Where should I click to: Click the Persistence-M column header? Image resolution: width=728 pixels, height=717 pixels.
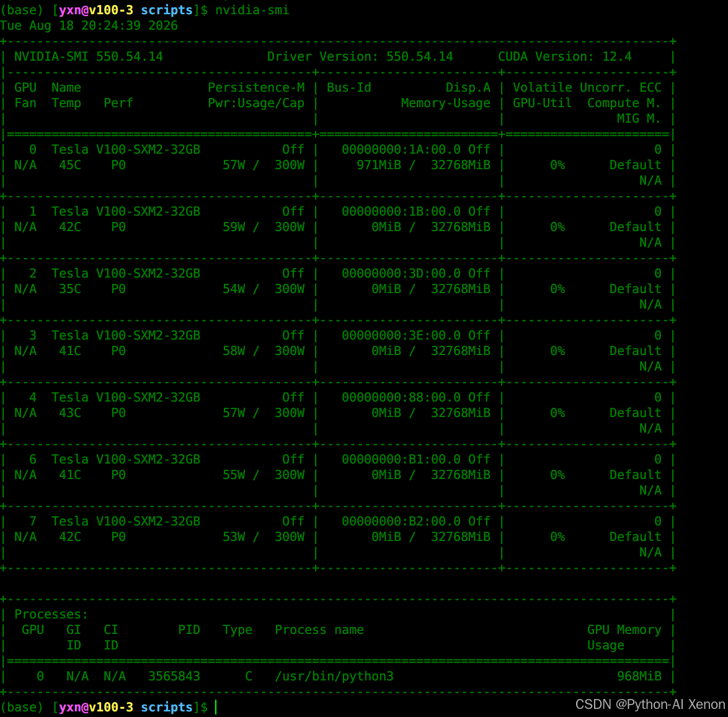pos(256,88)
